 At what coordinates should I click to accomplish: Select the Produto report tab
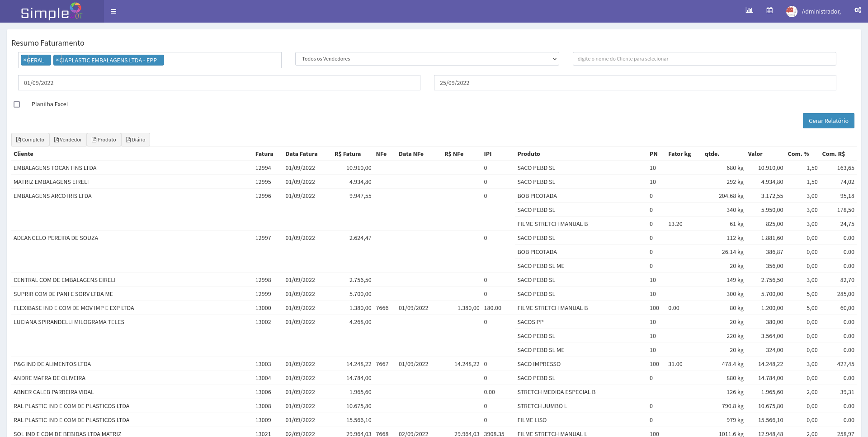tap(104, 140)
